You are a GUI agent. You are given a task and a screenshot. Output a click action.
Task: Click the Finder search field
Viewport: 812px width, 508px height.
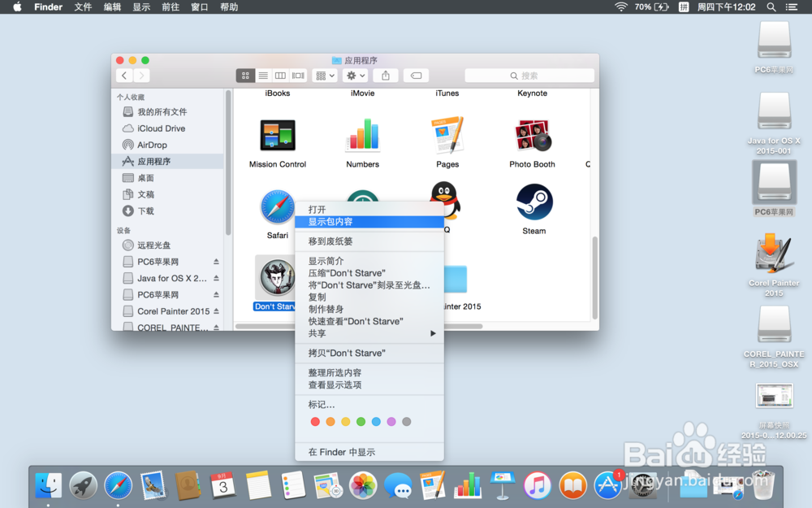(529, 76)
